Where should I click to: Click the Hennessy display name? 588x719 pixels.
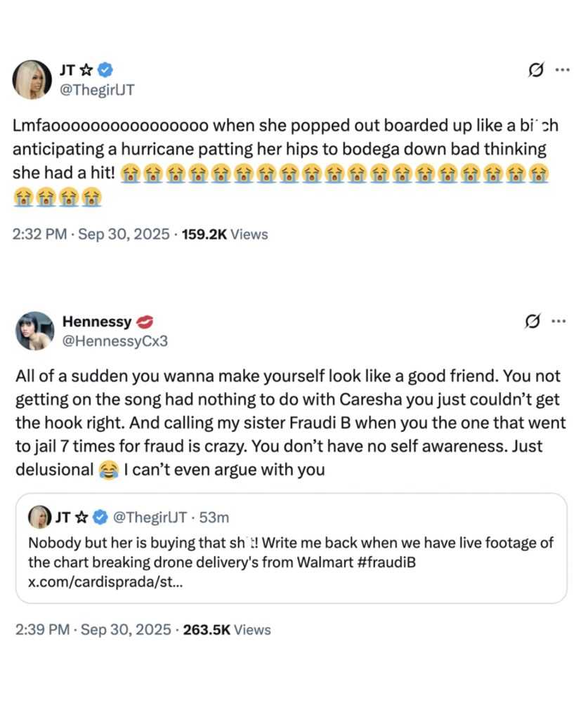[97, 322]
